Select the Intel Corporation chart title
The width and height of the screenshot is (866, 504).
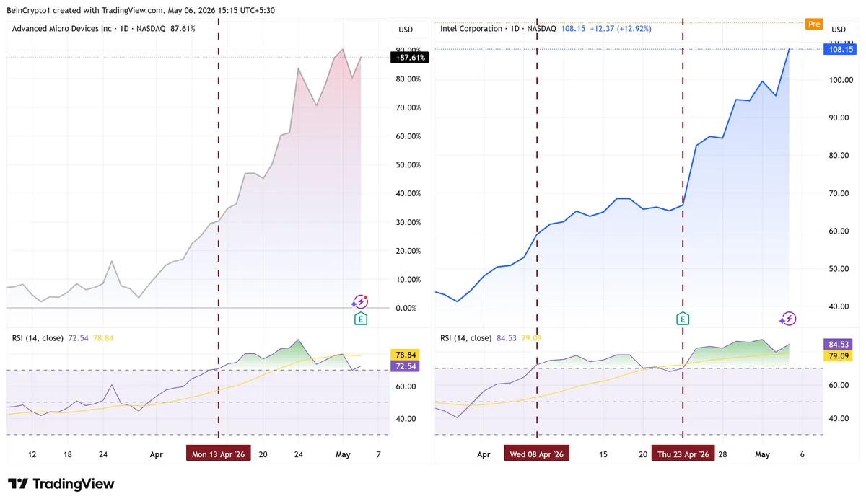pyautogui.click(x=471, y=29)
